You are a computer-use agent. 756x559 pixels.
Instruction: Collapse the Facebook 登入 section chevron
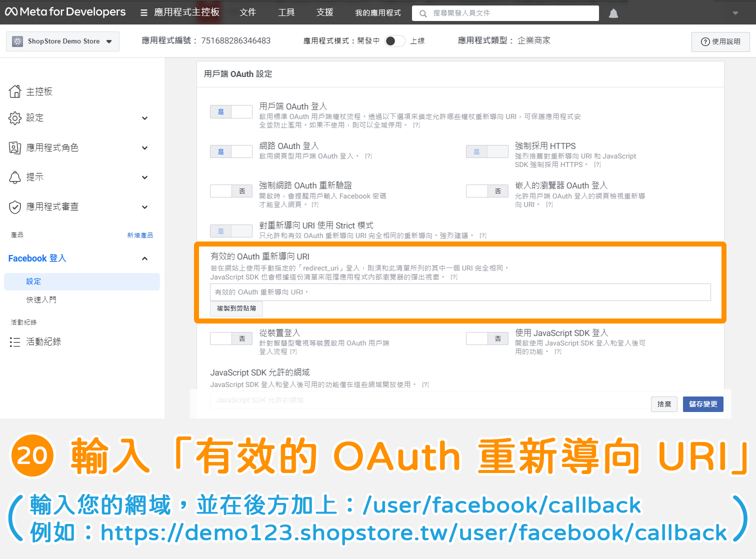point(145,258)
